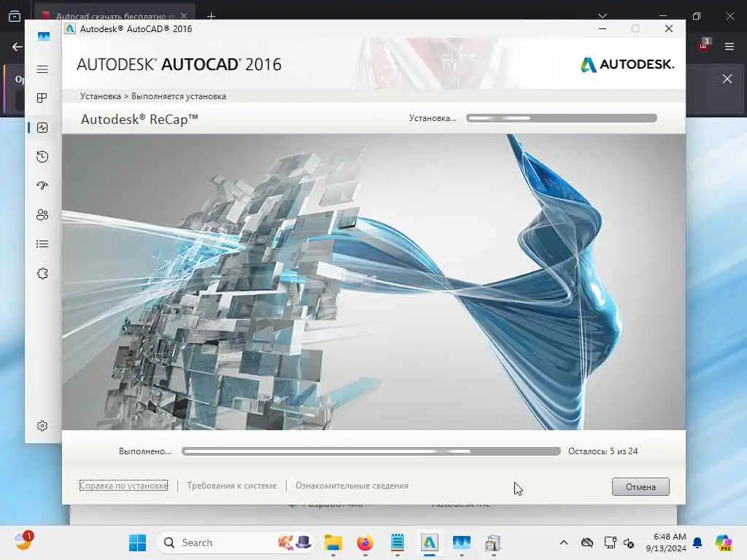Open muted volume tray icon
Image resolution: width=747 pixels, height=560 pixels.
[x=629, y=542]
